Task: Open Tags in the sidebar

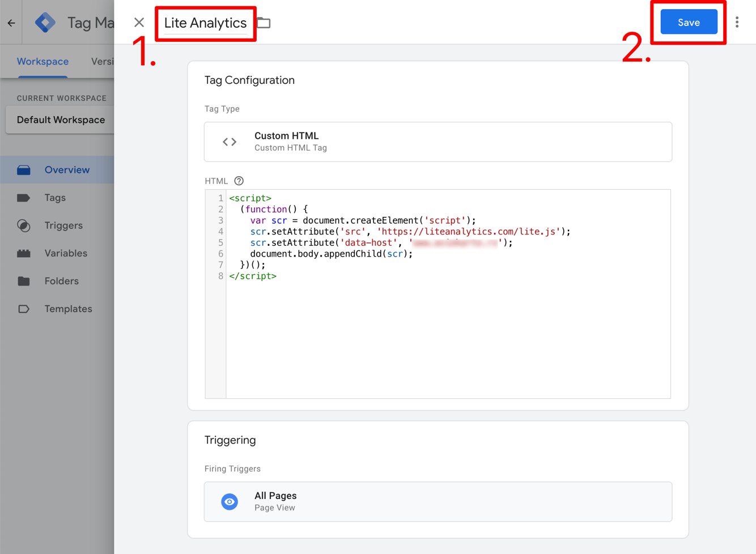Action: 55,198
